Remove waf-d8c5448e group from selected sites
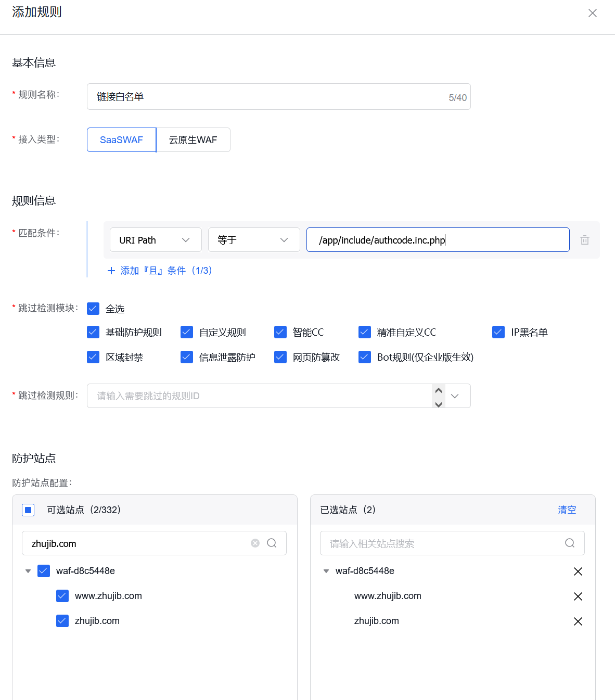The width and height of the screenshot is (615, 700). click(578, 571)
